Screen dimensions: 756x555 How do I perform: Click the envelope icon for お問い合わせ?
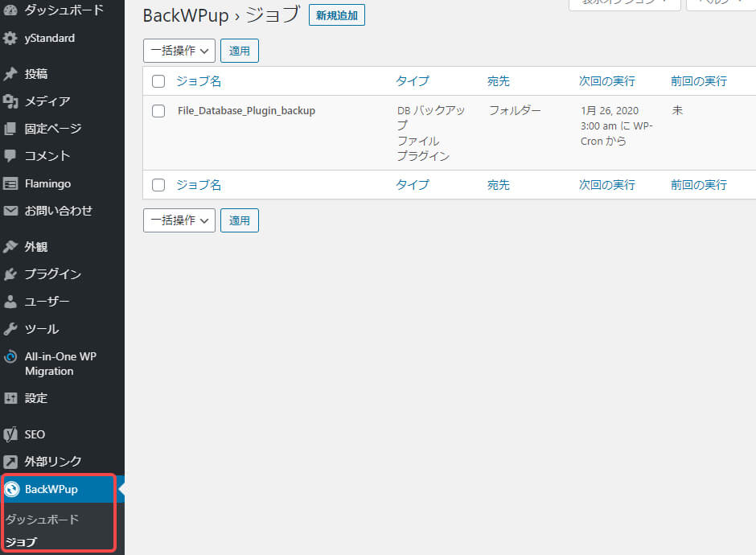(10, 211)
